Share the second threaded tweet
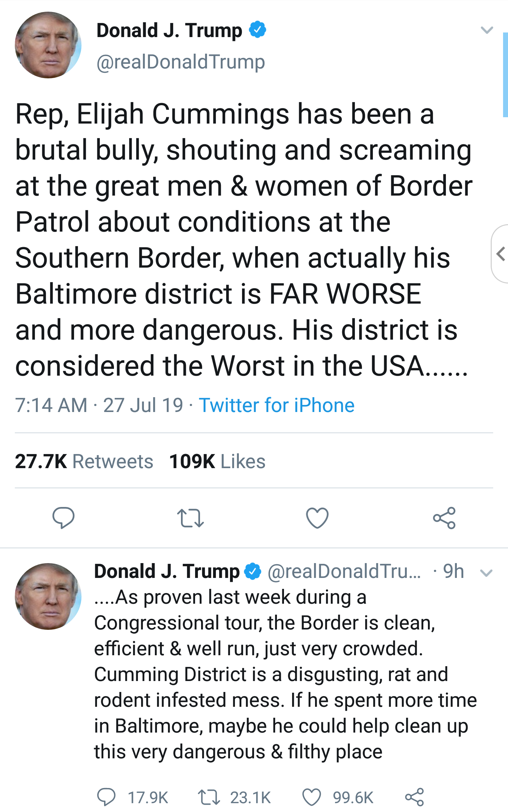Screen dimensions: 508x812 415,797
